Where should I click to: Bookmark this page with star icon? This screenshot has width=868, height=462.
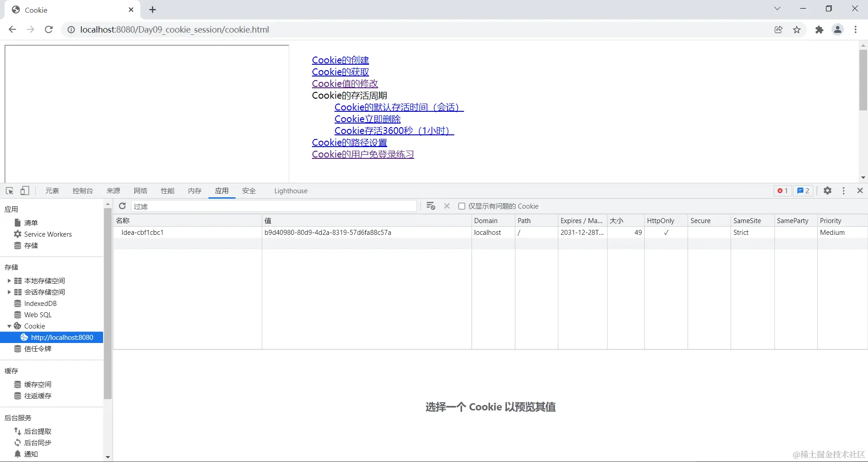tap(797, 29)
